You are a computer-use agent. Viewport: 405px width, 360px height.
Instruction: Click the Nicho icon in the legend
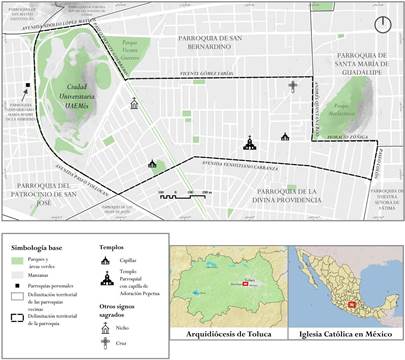pos(105,328)
